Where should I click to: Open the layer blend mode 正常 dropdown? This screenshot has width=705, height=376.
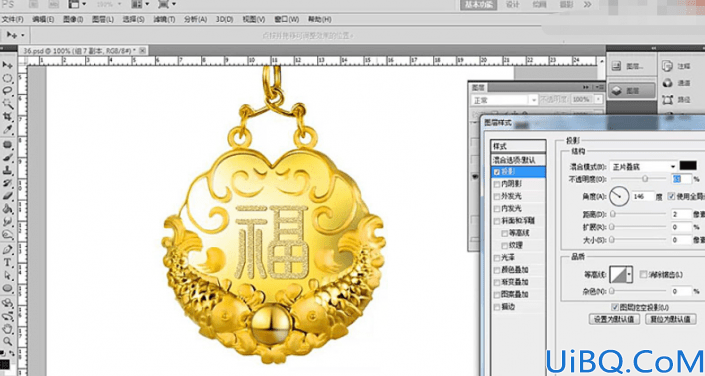point(504,100)
